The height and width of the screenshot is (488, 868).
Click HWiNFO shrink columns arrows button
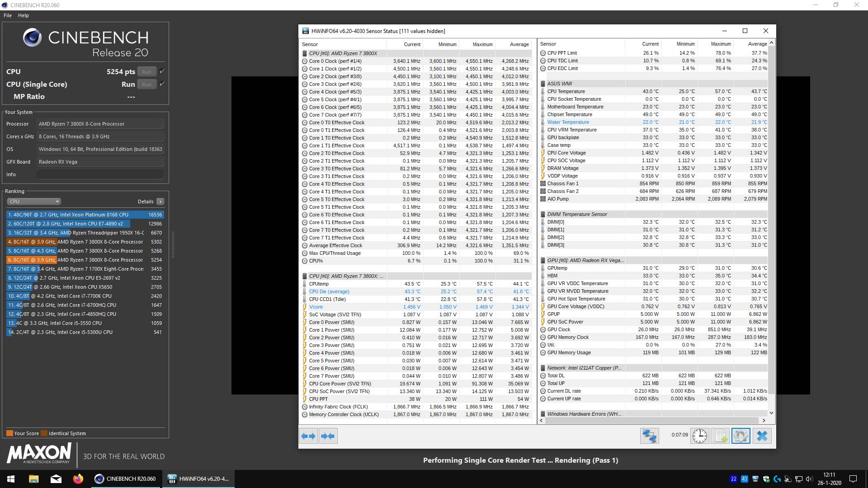coord(328,436)
